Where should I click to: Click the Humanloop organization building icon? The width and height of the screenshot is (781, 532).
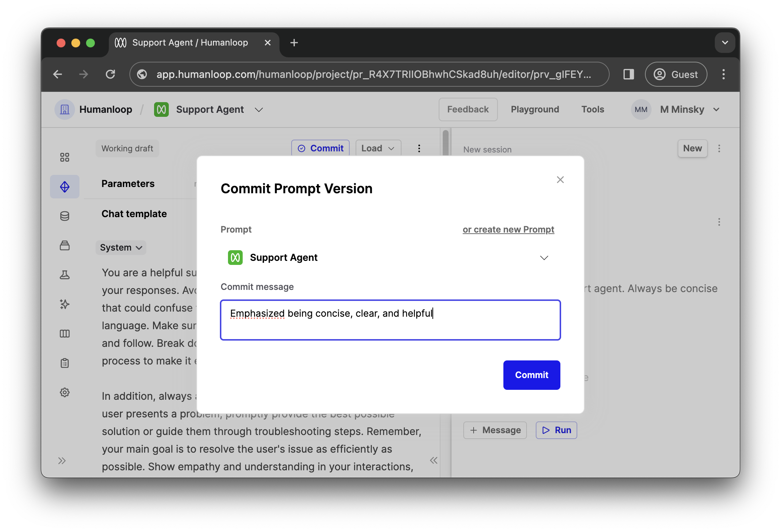[65, 109]
